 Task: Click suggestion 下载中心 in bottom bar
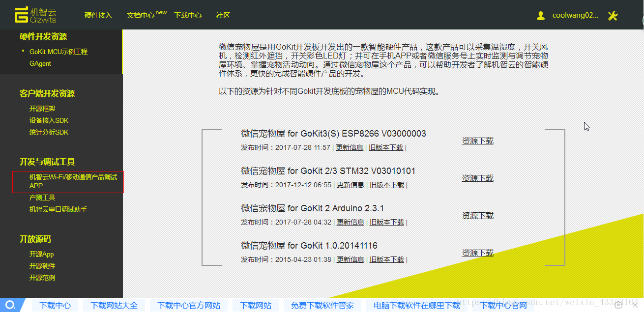pos(55,306)
